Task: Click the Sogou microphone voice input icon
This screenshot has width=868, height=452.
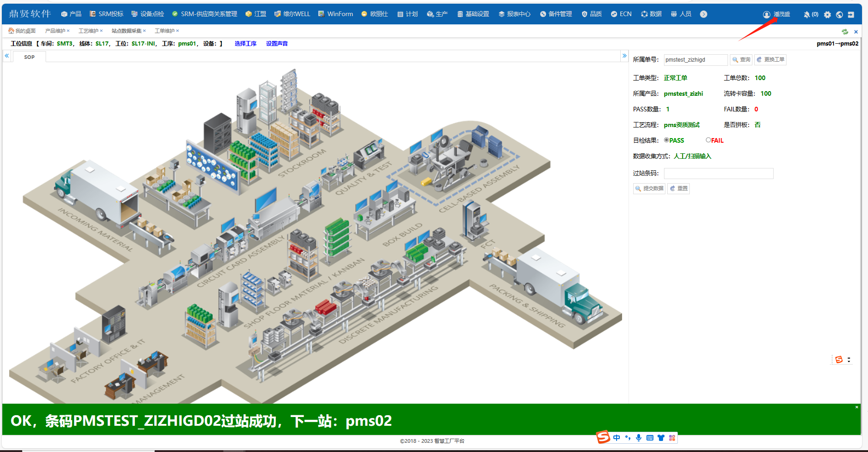Action: point(639,438)
